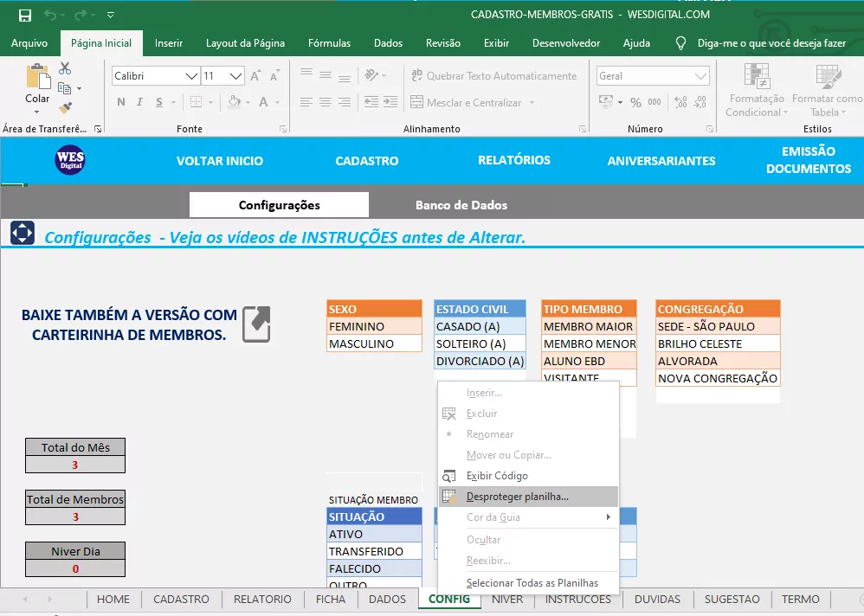Open EMISSÃO DOCUMENTOS
This screenshot has width=864, height=616.
coord(809,160)
